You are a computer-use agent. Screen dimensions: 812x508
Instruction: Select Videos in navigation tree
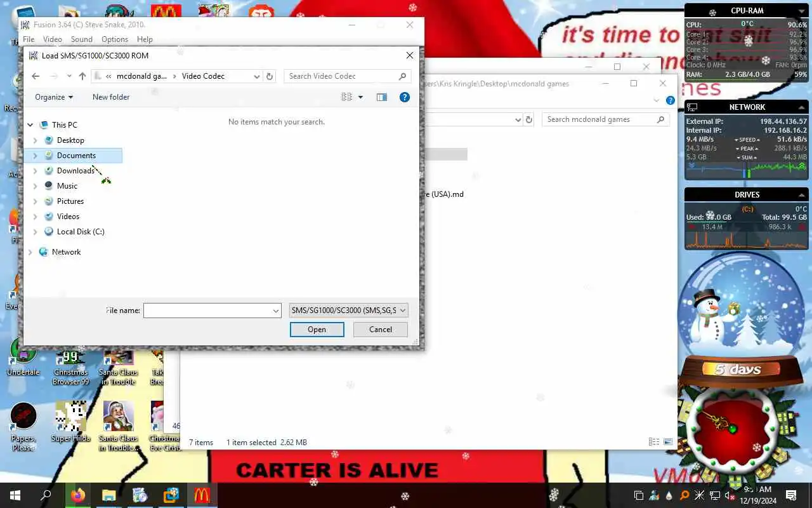tap(68, 217)
